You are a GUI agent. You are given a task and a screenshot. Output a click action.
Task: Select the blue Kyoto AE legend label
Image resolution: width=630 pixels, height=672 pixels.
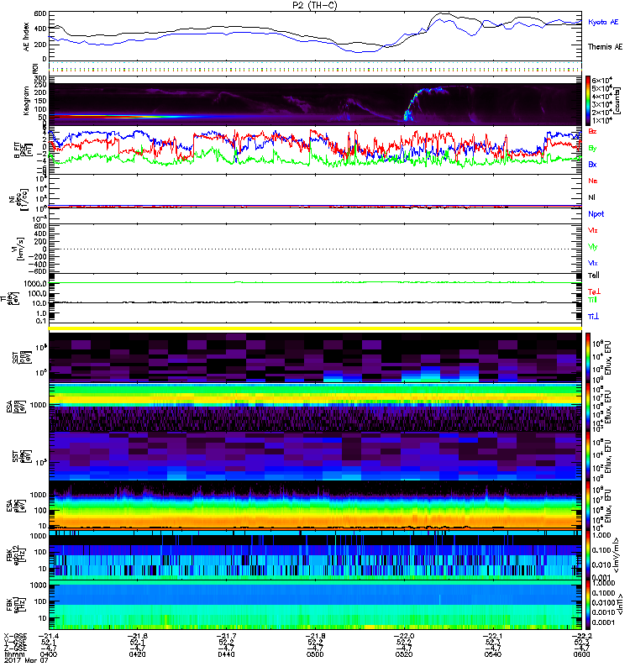(x=603, y=22)
